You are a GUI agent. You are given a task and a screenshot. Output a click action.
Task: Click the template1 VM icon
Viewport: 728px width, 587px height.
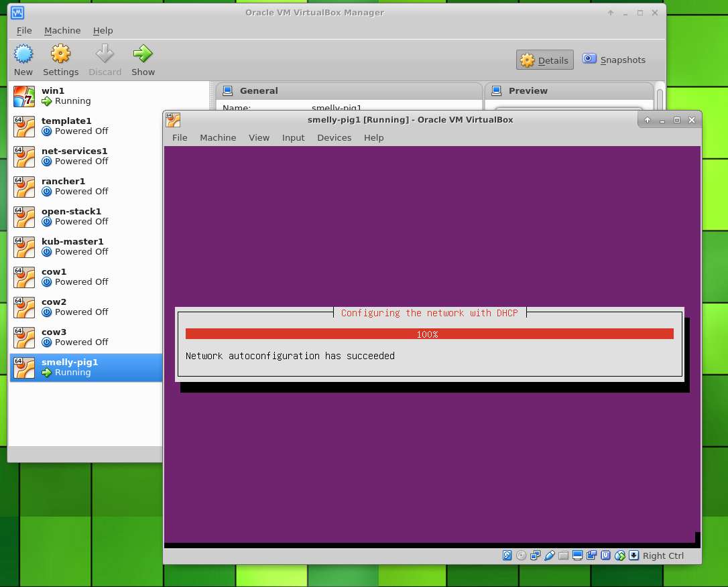pos(23,126)
